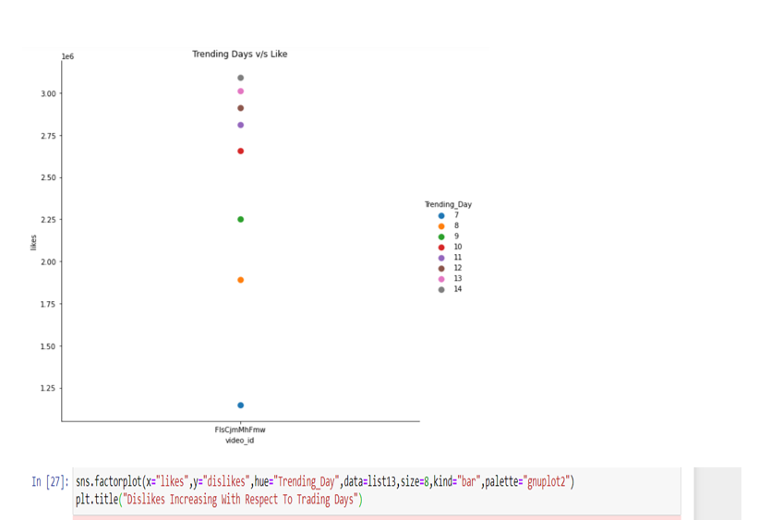Click the chart title 'Trending Days v/s Like'
Screen dimensions: 759x532
click(239, 54)
